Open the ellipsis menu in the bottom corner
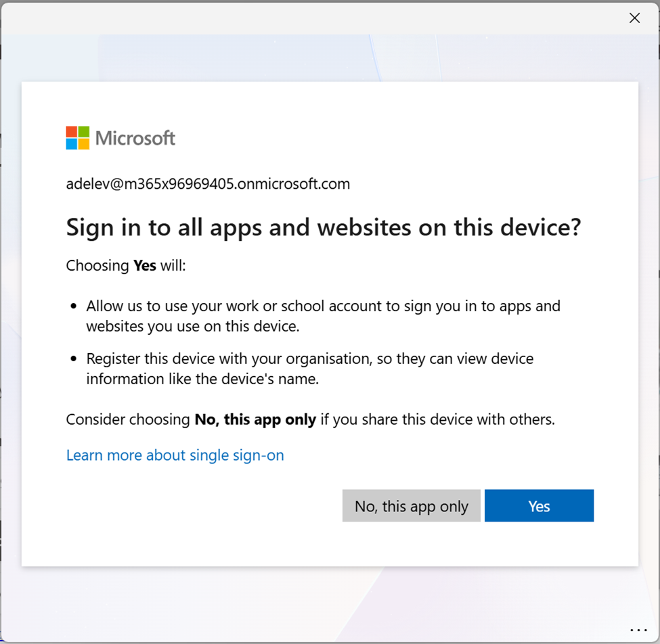660x644 pixels. 638,630
